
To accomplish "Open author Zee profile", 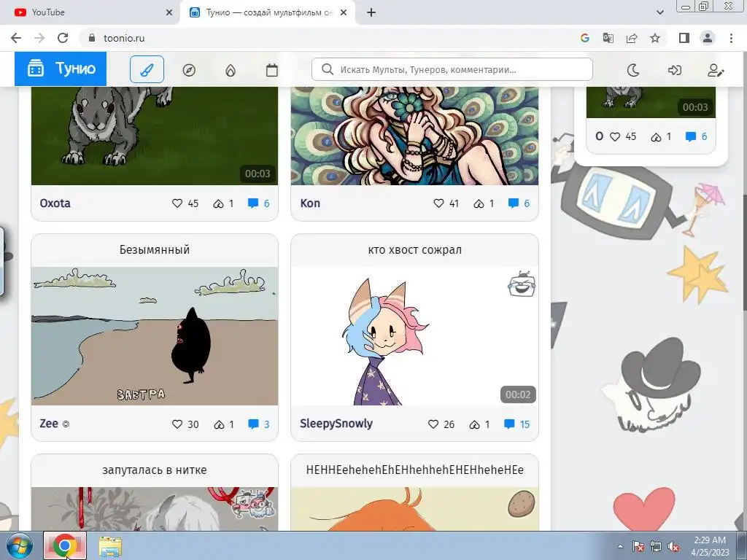I will click(49, 424).
